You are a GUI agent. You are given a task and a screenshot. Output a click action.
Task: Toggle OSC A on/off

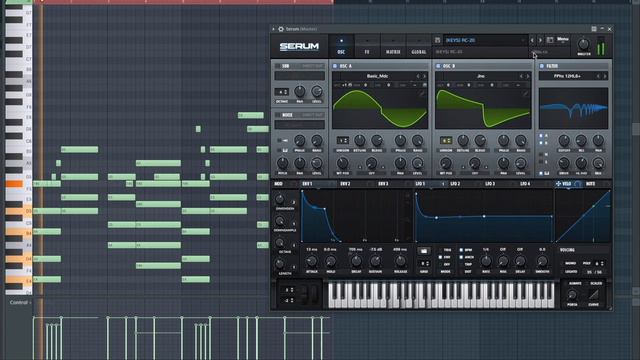tap(335, 66)
